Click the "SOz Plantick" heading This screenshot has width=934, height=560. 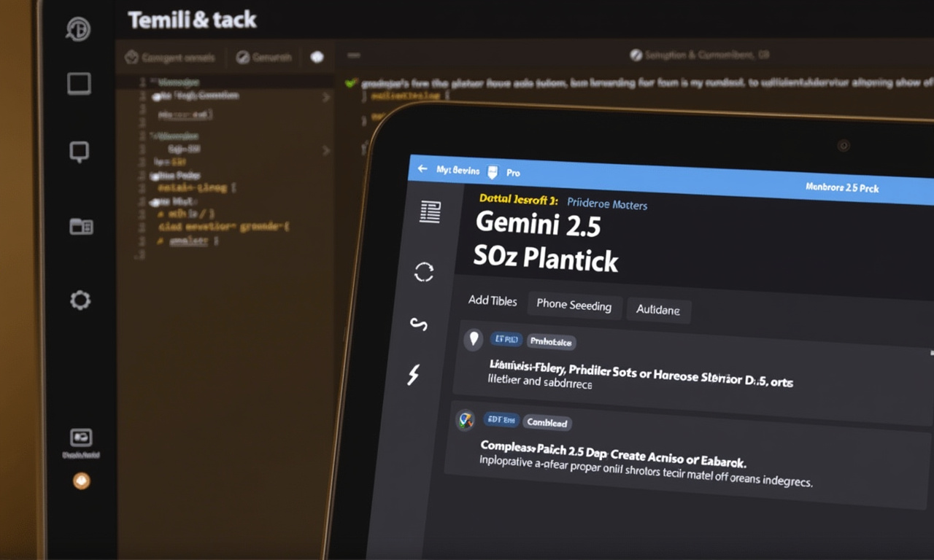click(x=545, y=257)
